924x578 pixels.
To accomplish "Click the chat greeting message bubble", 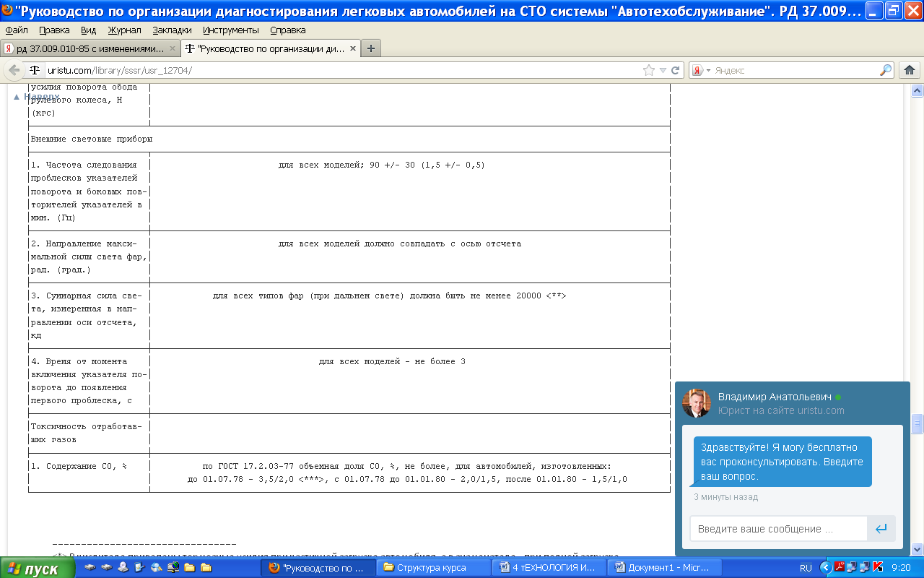I will coord(783,462).
